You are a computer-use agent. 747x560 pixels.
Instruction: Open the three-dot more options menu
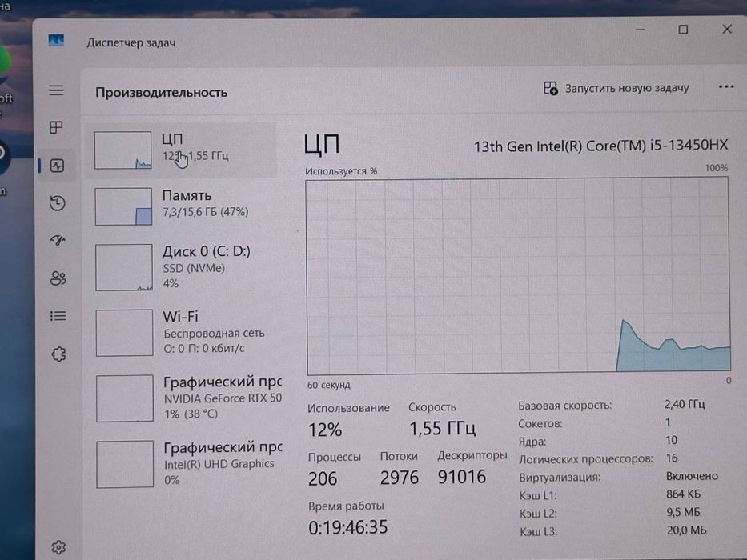[x=726, y=86]
